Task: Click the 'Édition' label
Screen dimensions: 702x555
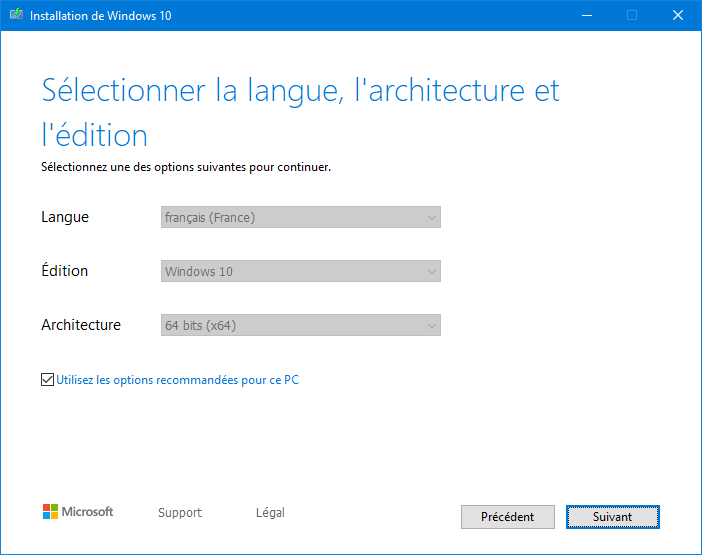Action: pos(64,270)
